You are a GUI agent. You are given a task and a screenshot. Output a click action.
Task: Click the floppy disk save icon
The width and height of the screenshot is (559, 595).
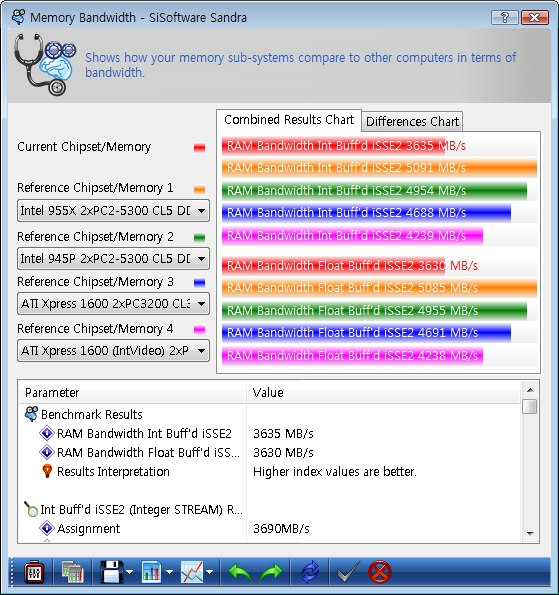point(112,572)
